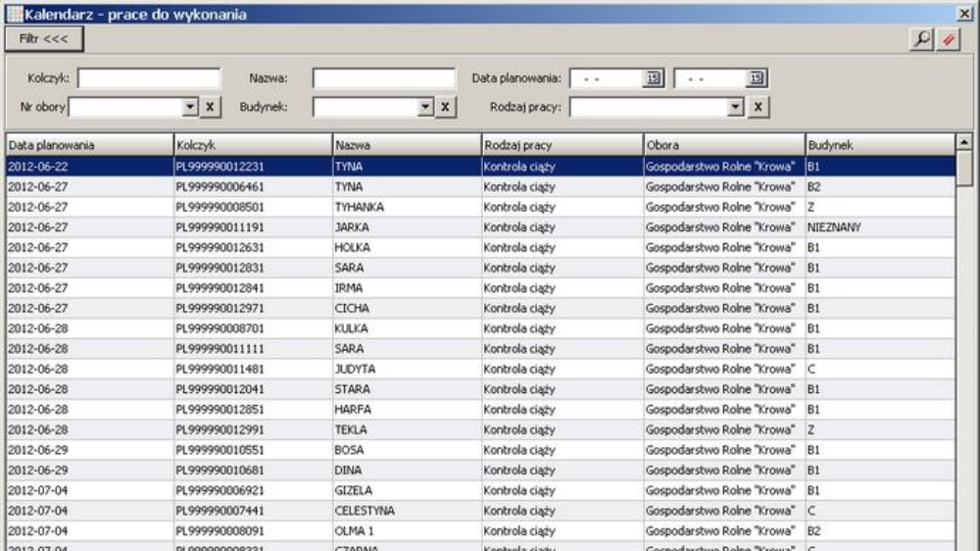Image resolution: width=980 pixels, height=551 pixels.
Task: Click into the Nazwa text field
Action: (384, 78)
